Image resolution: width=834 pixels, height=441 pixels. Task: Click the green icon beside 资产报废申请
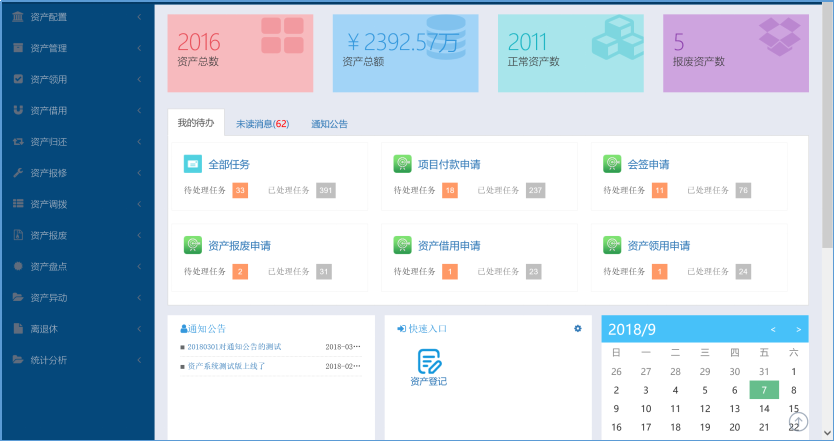click(193, 245)
